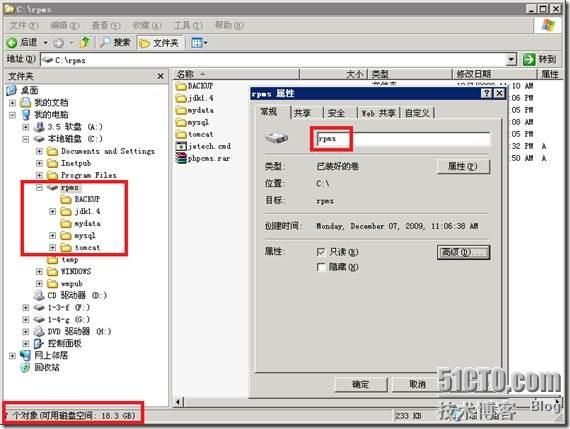Select the BACKUP folder in file list
Screen dimensions: 570x429
pos(194,86)
